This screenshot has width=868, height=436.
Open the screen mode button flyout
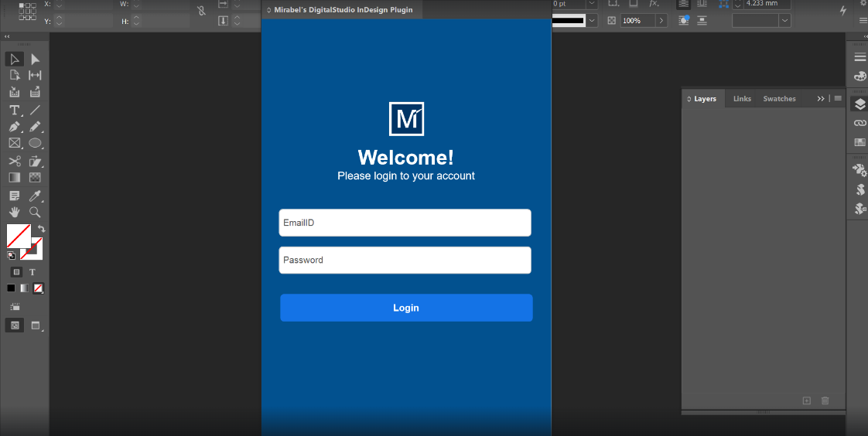coord(36,325)
